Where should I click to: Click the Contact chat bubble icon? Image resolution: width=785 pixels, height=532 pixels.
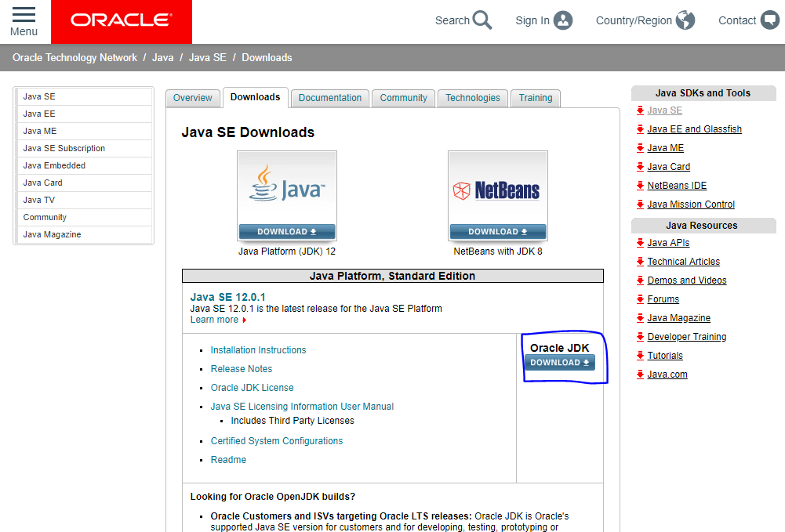[770, 20]
